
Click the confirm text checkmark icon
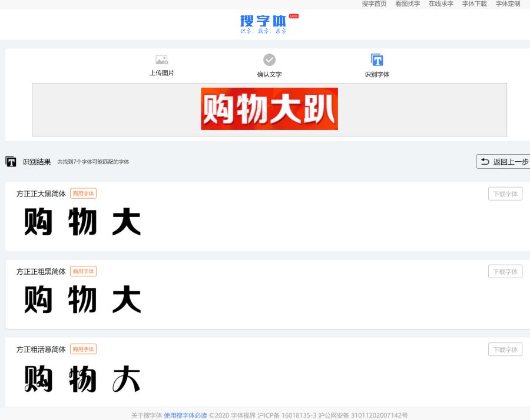269,59
